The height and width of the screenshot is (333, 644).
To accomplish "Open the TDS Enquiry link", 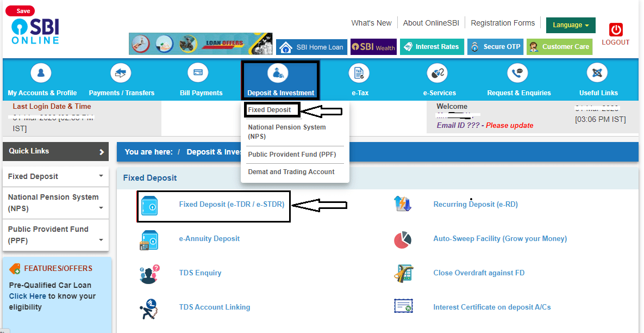I will point(200,273).
